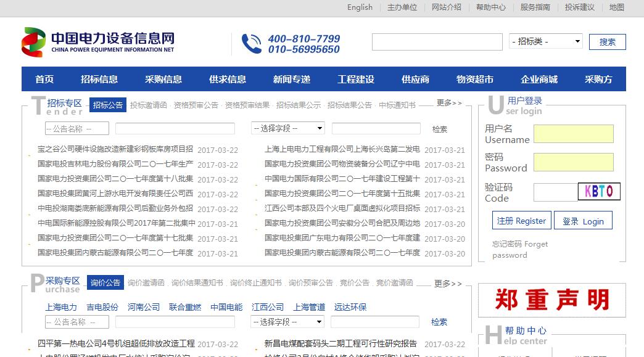Screen dimensions: 644x357
Task: Select the 上海电力 company filter link
Action: [x=61, y=307]
